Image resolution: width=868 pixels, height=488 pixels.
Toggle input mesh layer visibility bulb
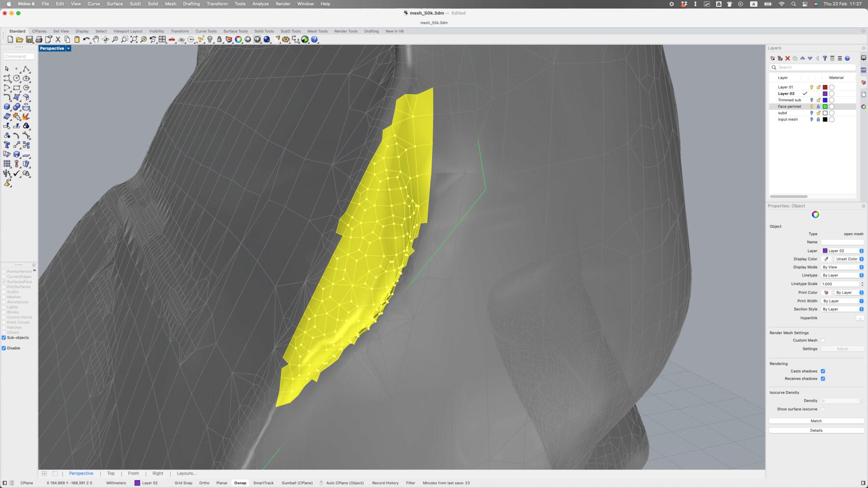click(812, 119)
